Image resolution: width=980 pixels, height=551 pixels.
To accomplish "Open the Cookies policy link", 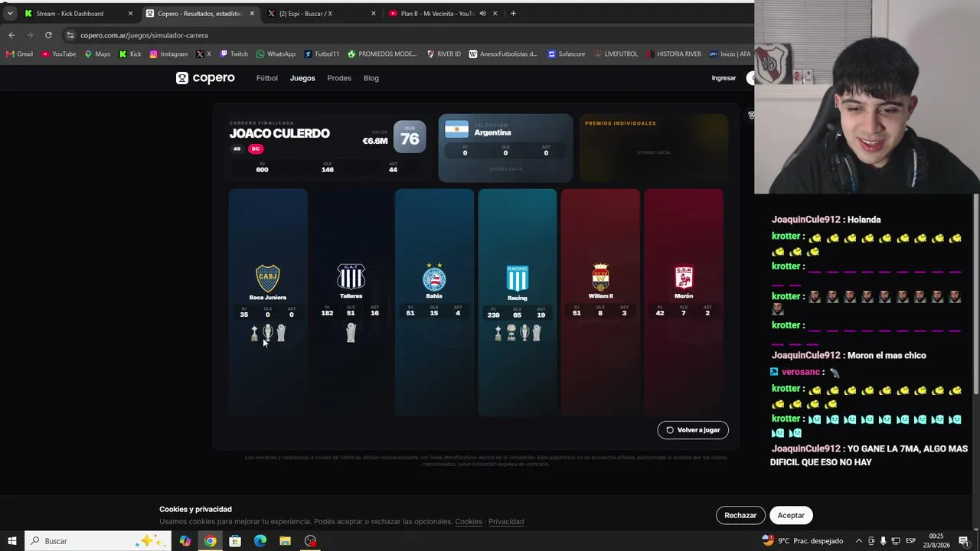I will click(469, 522).
